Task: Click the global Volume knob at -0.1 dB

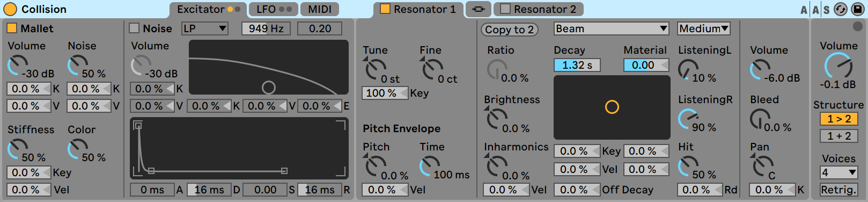Action: tap(838, 66)
